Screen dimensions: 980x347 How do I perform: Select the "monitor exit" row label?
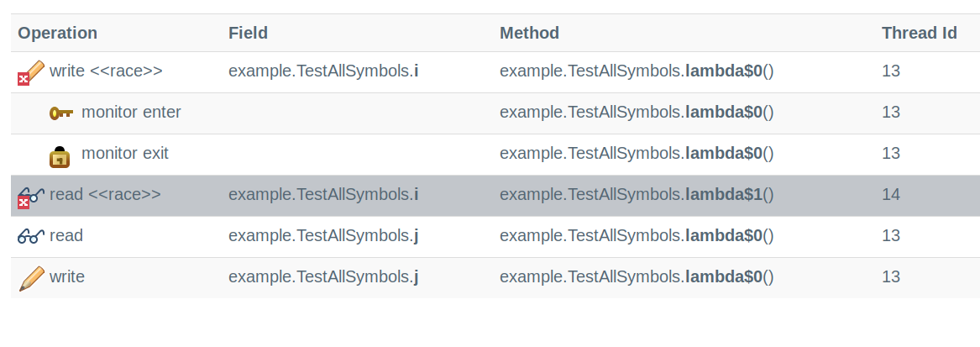tap(125, 154)
